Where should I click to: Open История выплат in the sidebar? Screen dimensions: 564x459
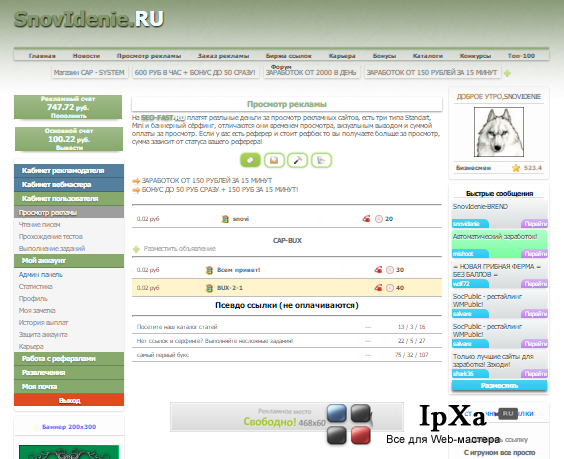(44, 323)
